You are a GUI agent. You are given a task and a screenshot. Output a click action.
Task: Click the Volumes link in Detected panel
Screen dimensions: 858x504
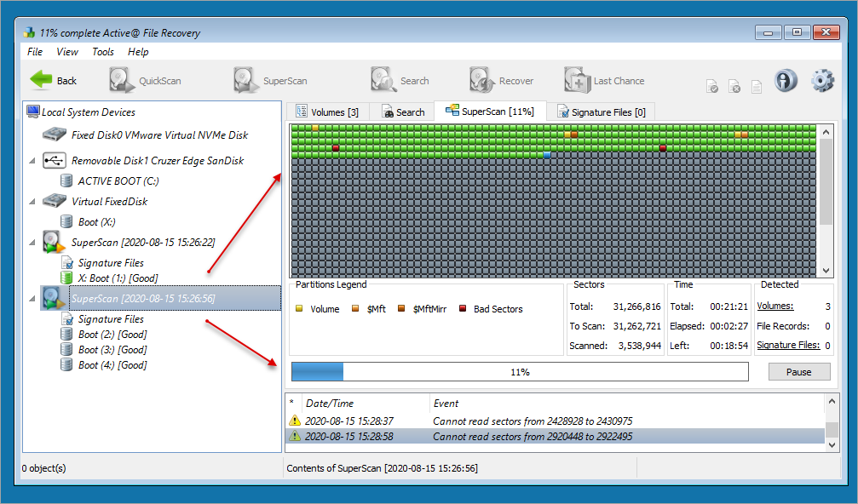(x=775, y=306)
